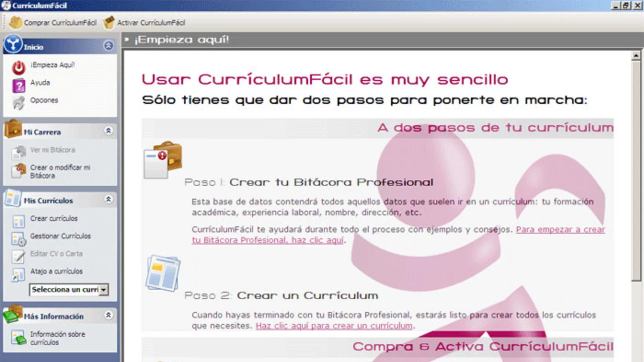This screenshot has height=362, width=644.
Task: Click the vertical scrollbar thumb
Action: click(636, 171)
